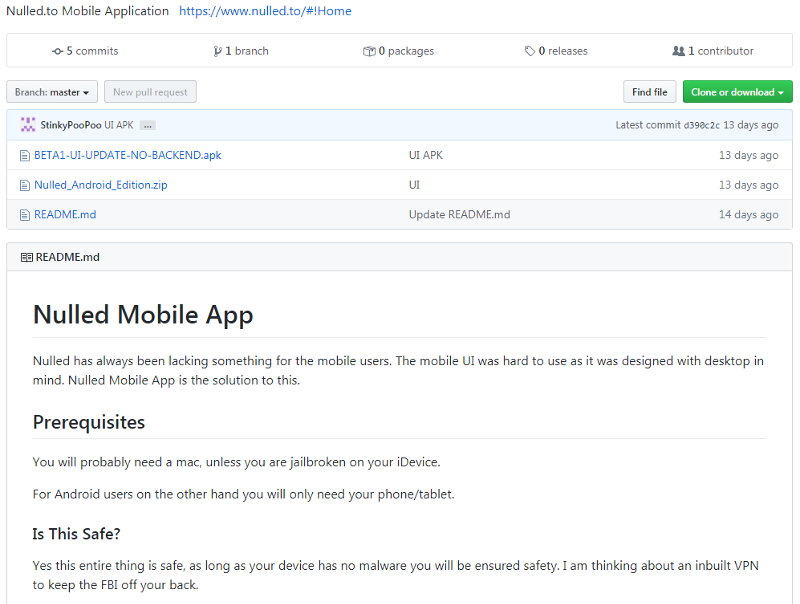Image resolution: width=800 pixels, height=604 pixels.
Task: Click the Prerequisites heading
Action: pos(89,422)
